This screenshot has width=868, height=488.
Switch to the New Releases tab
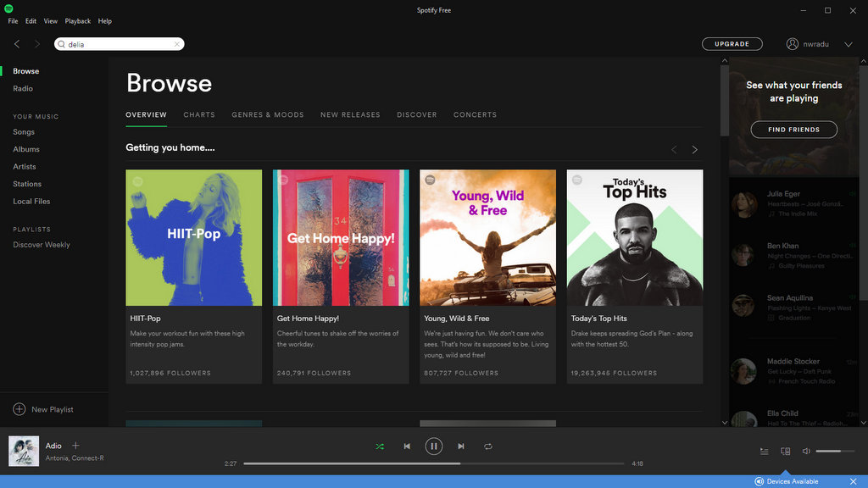pos(350,114)
